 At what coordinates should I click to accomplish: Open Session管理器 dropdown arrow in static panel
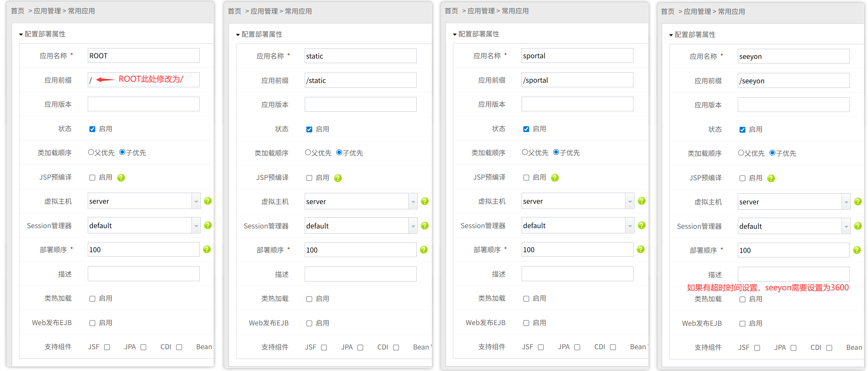click(413, 226)
